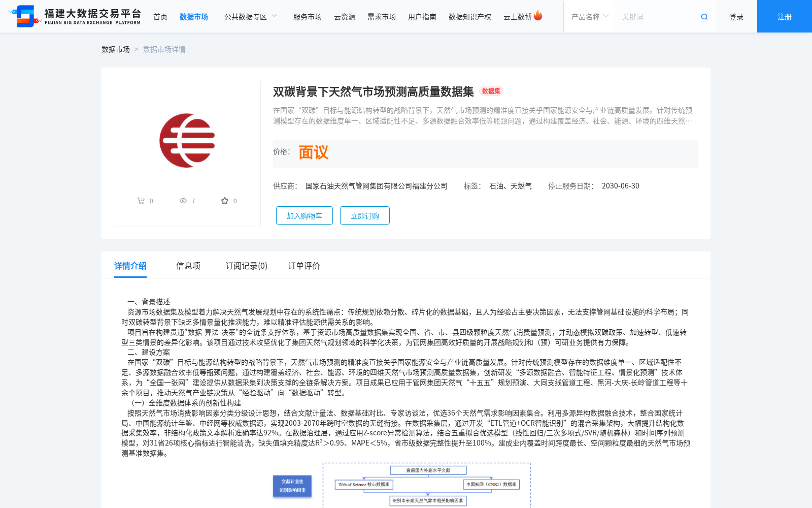Switch to the 订阅记录(0) tab

pos(247,266)
